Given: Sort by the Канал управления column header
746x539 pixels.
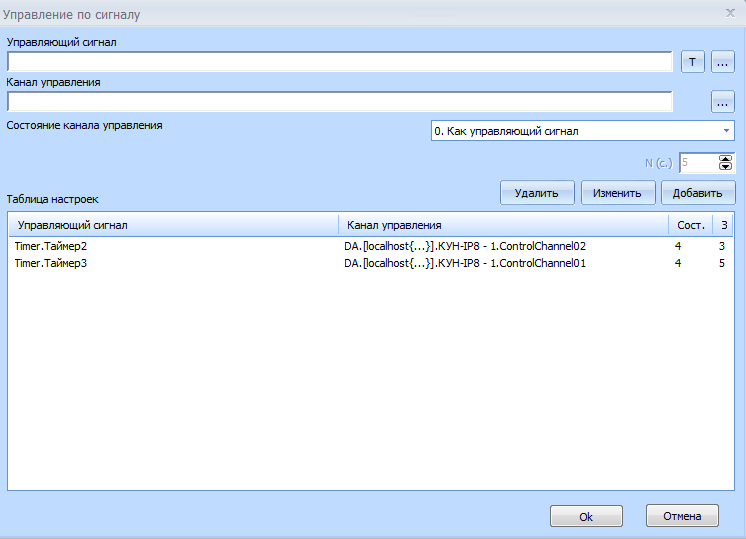Looking at the screenshot, I should point(503,225).
